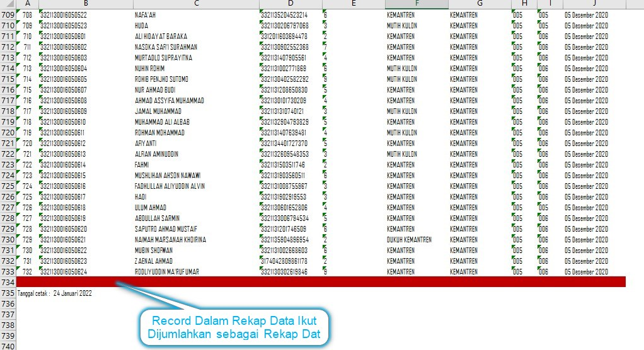Select column A header
Screen dimensions: 644x350
(x=28, y=4)
